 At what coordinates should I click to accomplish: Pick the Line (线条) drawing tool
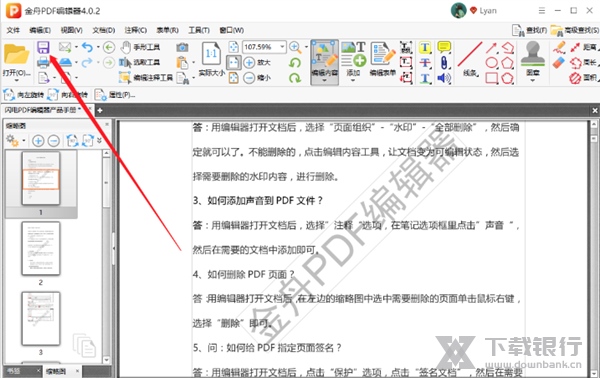pyautogui.click(x=470, y=59)
